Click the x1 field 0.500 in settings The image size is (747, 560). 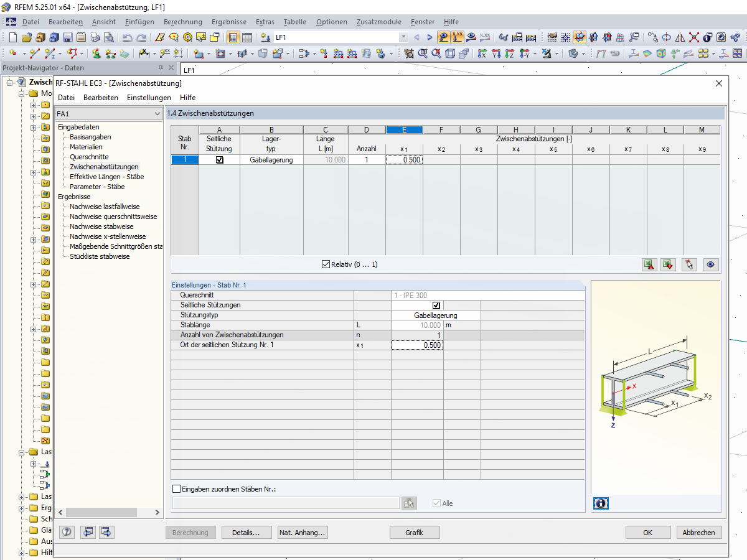pyautogui.click(x=418, y=345)
